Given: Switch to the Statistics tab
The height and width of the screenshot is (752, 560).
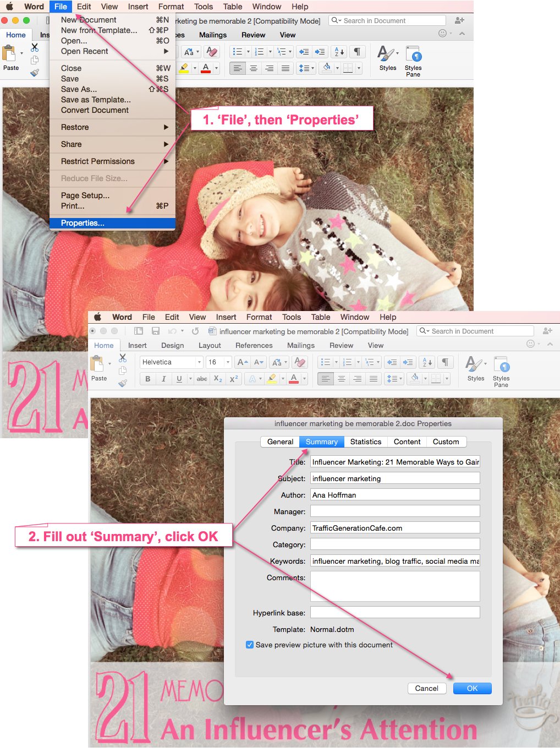Looking at the screenshot, I should point(366,442).
